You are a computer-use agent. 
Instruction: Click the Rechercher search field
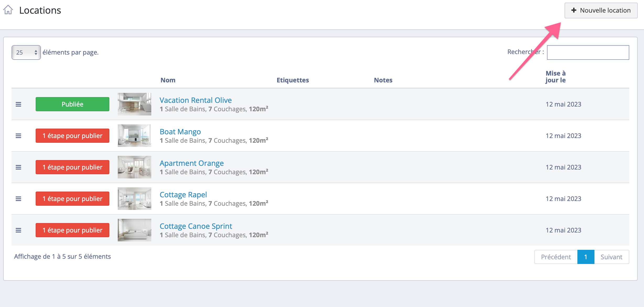588,52
